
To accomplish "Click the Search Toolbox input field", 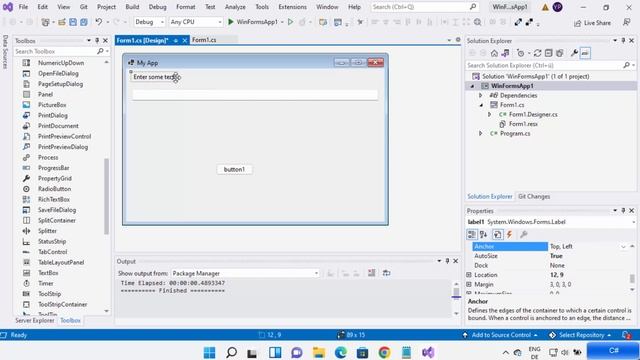I will click(55, 51).
